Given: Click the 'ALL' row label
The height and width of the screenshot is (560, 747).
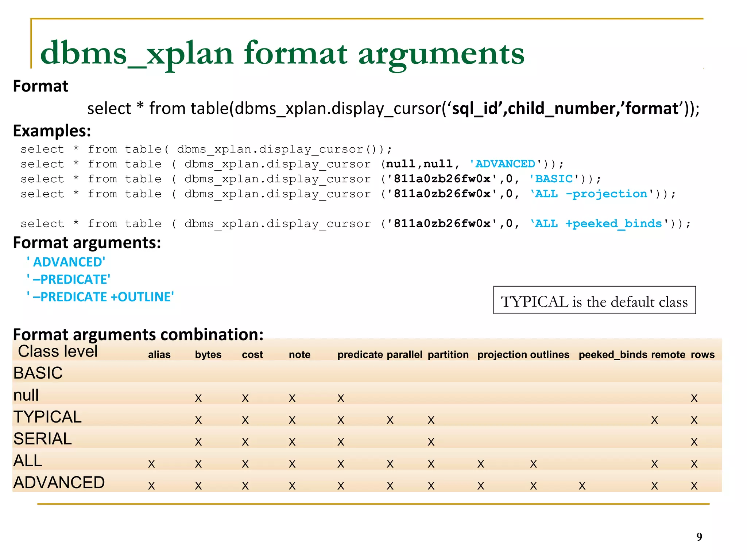Looking at the screenshot, I should pyautogui.click(x=28, y=461).
